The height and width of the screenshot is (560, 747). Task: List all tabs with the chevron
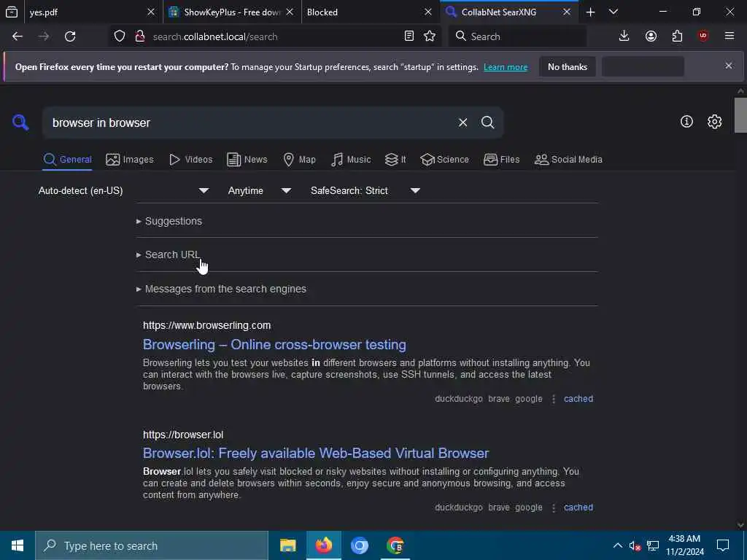click(x=614, y=12)
